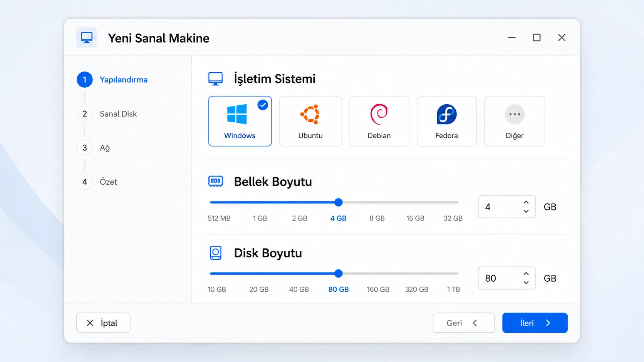This screenshot has width=644, height=362.
Task: Choose the Ubuntu operating system card
Action: (310, 121)
